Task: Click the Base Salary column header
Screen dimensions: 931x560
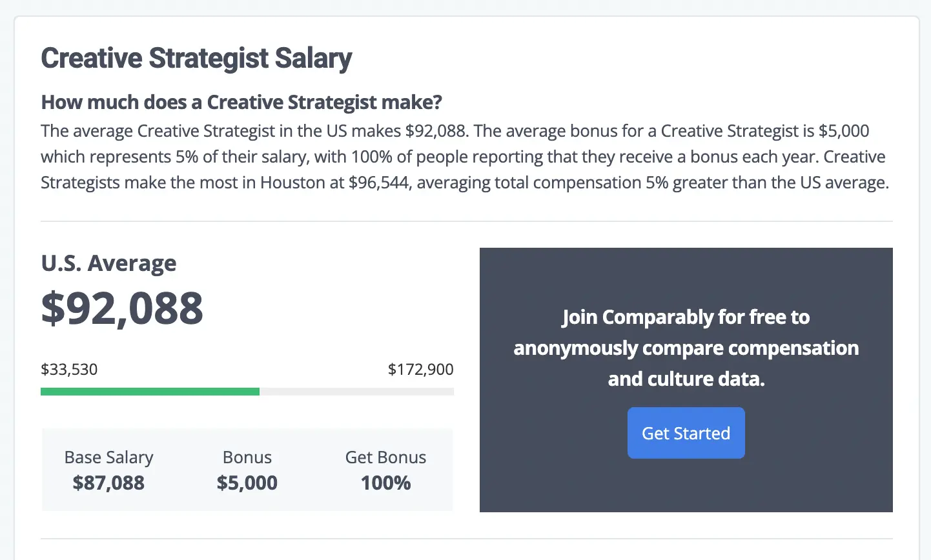Action: click(x=108, y=457)
